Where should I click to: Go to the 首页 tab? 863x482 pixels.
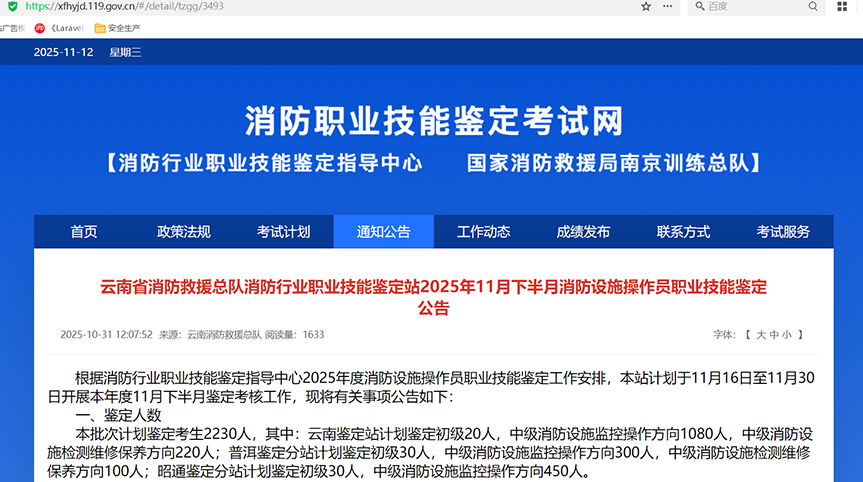pyautogui.click(x=84, y=232)
